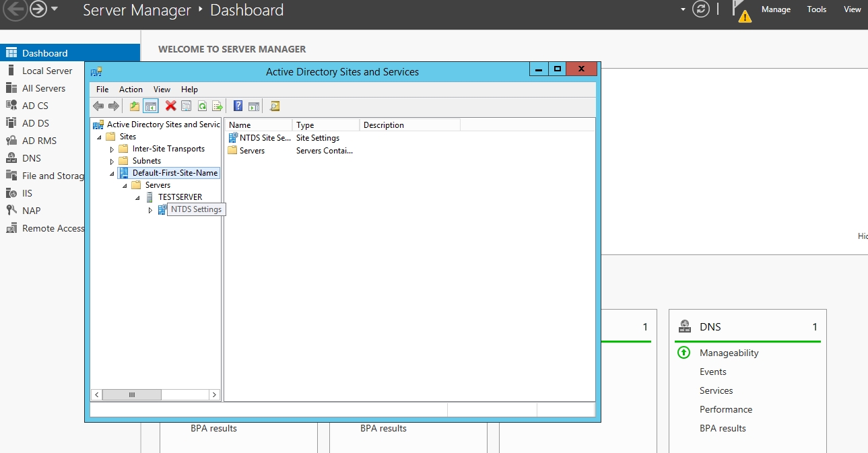Click the tree pane scrollbar right arrow
This screenshot has width=868, height=453.
(214, 395)
